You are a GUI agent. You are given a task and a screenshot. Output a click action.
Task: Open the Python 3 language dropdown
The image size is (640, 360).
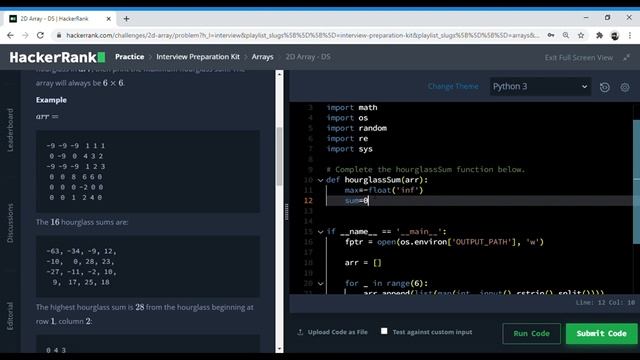[540, 87]
